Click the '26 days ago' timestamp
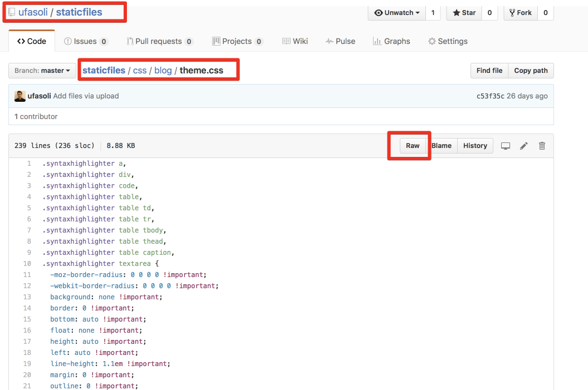This screenshot has width=588, height=390. click(x=527, y=96)
